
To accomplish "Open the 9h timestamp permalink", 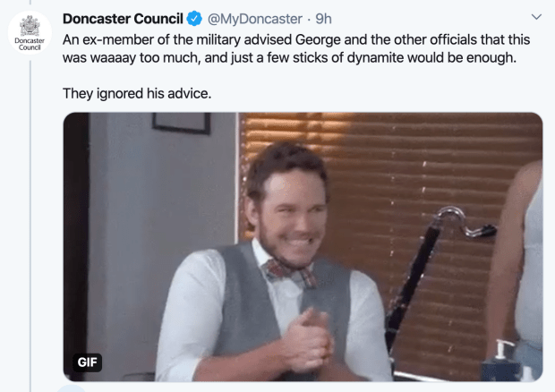I will [x=323, y=19].
